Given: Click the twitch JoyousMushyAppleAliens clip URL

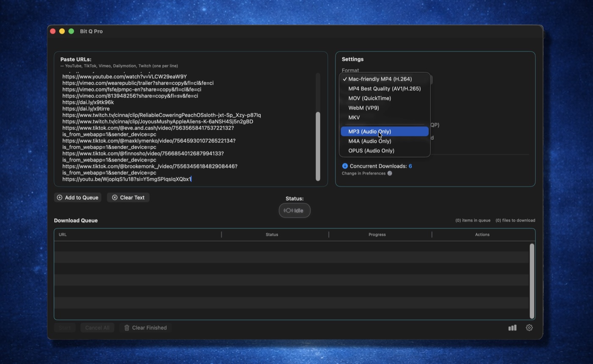Looking at the screenshot, I should tap(158, 121).
